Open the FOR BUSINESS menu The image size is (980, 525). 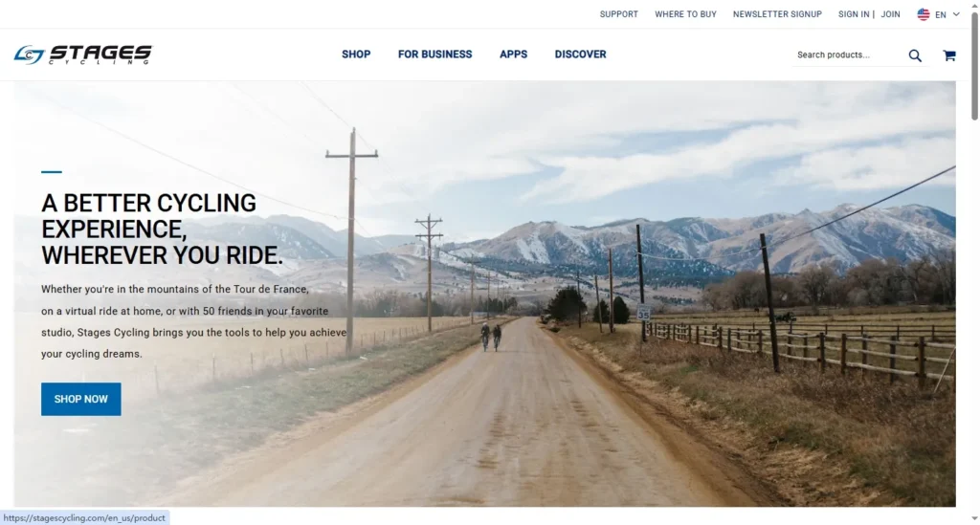pos(435,55)
